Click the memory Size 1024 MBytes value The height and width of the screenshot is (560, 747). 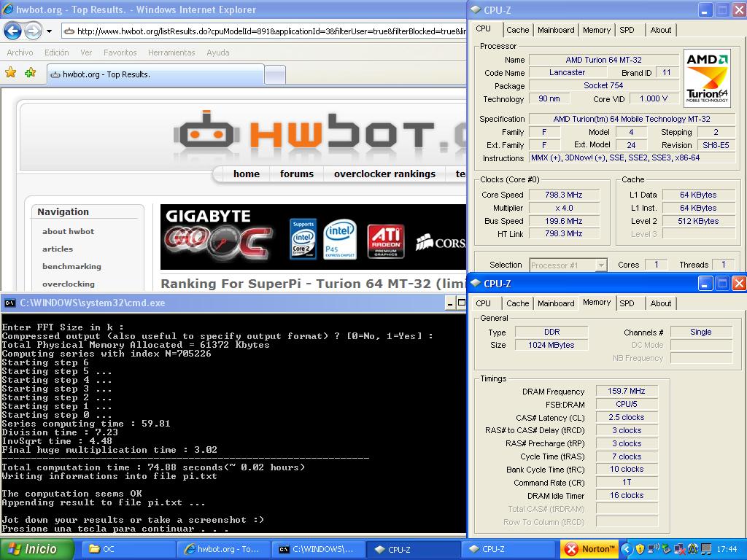pos(551,345)
